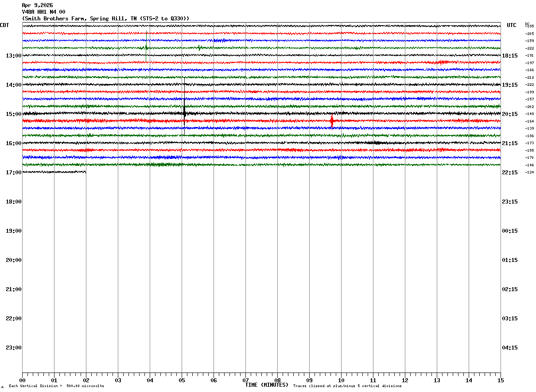The image size is (536, 392).
Task: Click the CDT timezone label
Action: tap(4, 25)
